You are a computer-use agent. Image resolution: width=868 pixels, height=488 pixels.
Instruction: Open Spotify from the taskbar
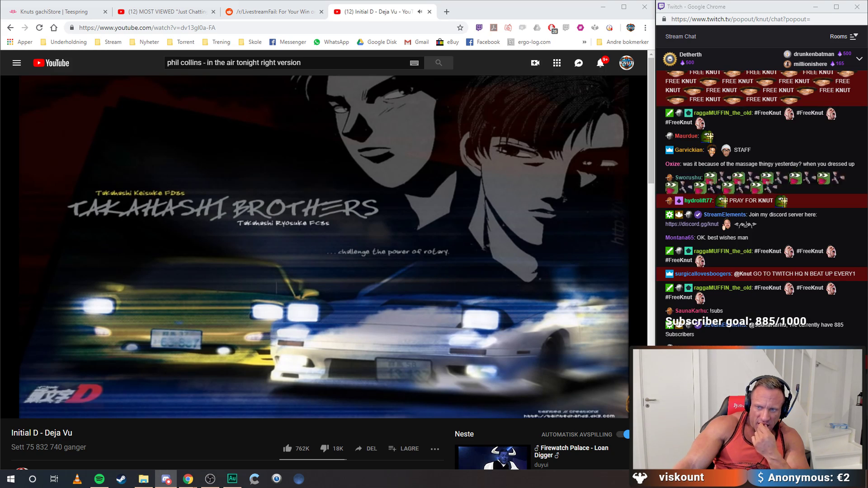pyautogui.click(x=99, y=479)
